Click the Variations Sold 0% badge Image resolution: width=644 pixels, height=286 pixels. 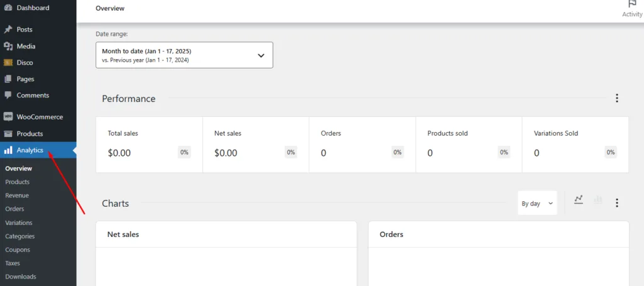(x=611, y=152)
